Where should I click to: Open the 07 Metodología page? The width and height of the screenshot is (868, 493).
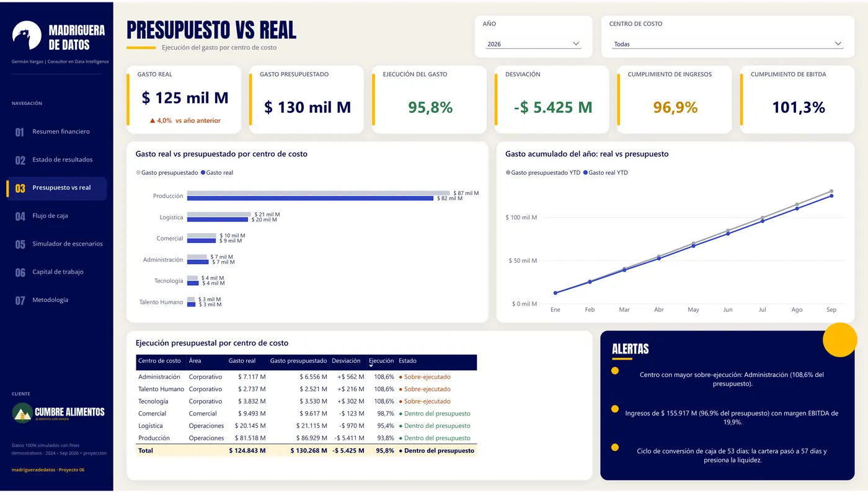[56, 300]
